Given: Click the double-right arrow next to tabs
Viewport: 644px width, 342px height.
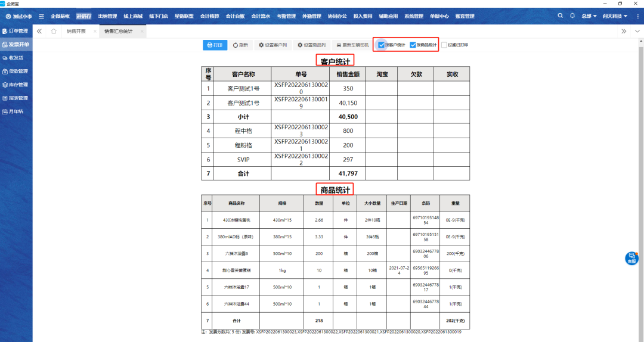Looking at the screenshot, I should (x=624, y=31).
